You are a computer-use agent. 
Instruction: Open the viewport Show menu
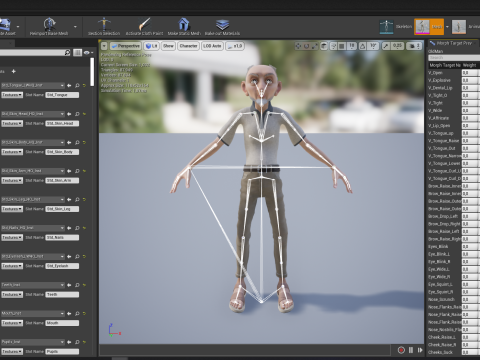(x=168, y=46)
